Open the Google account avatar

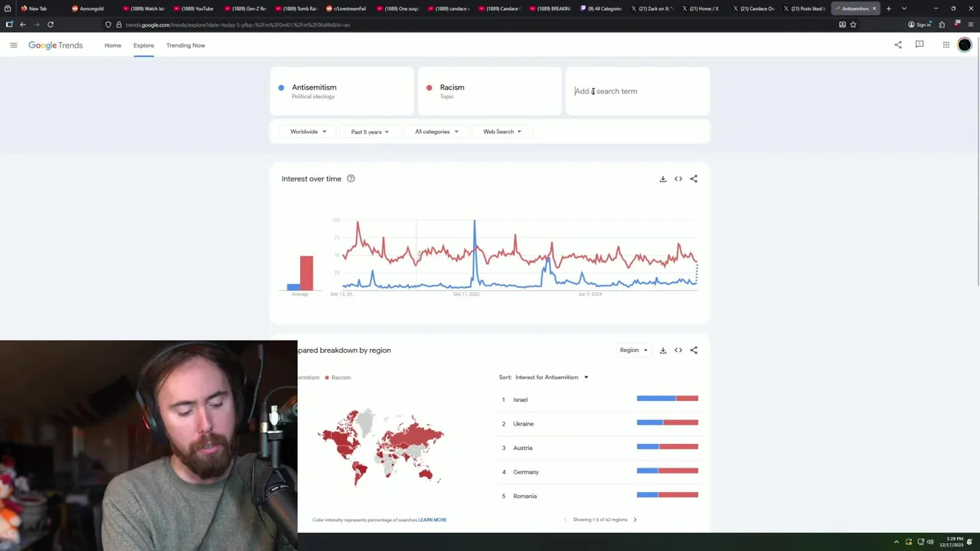965,45
